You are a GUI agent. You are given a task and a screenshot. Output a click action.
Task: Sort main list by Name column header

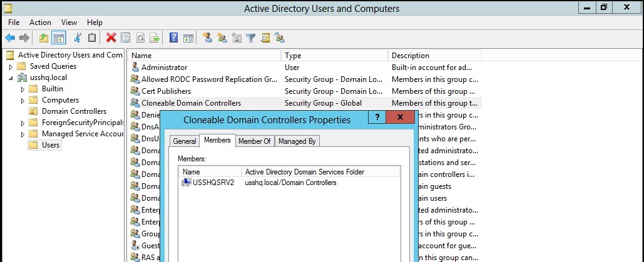[205, 56]
